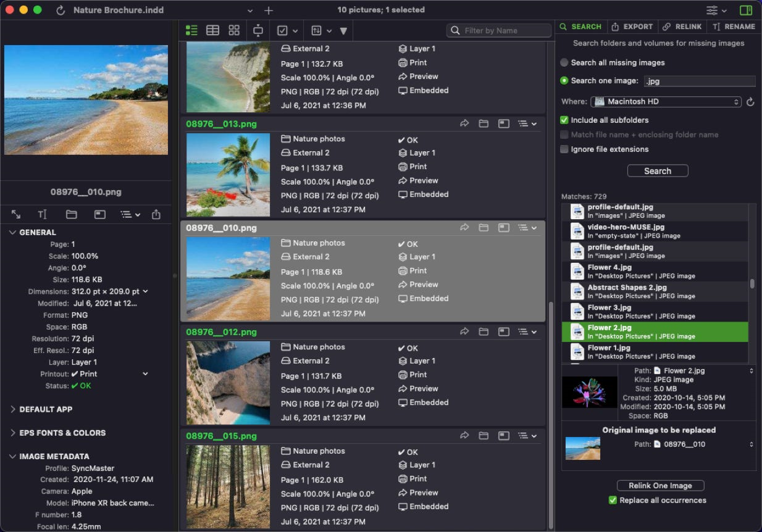Click the Relink One Image button
Viewport: 762px width, 532px height.
[660, 486]
